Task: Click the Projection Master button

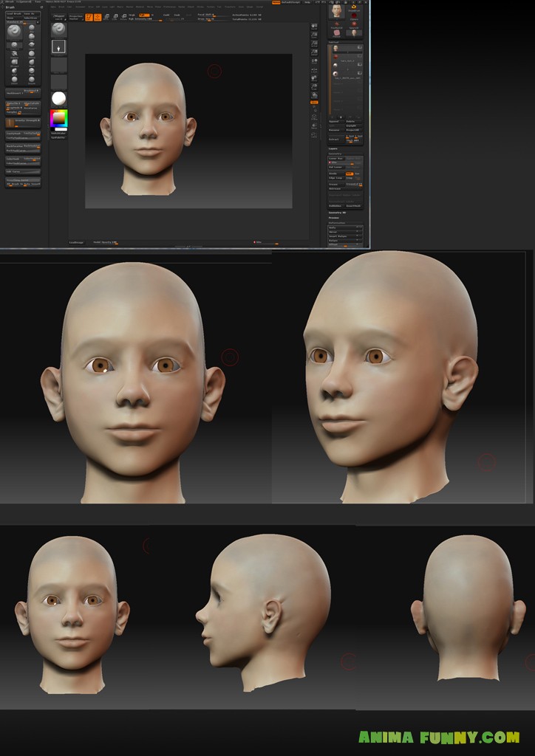Action: click(75, 16)
